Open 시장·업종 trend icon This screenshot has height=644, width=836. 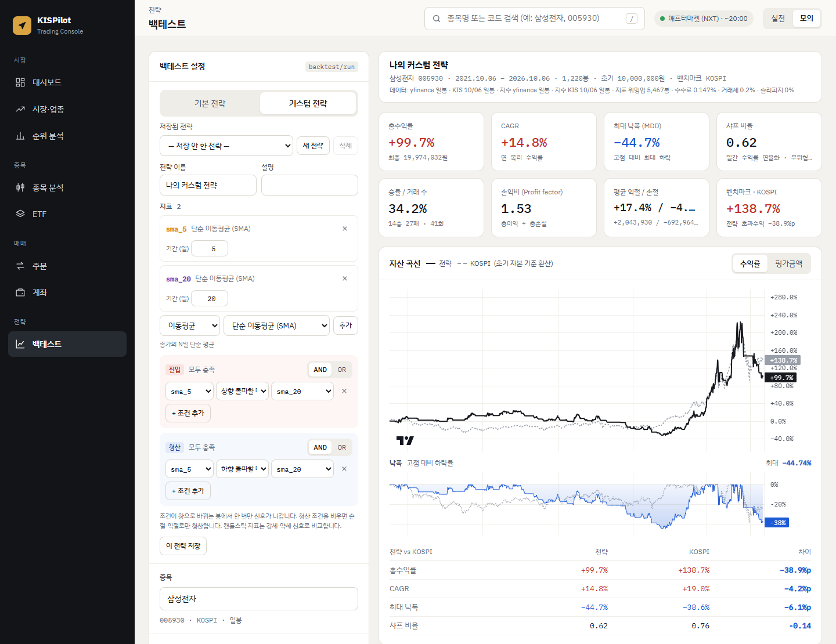pyautogui.click(x=20, y=109)
